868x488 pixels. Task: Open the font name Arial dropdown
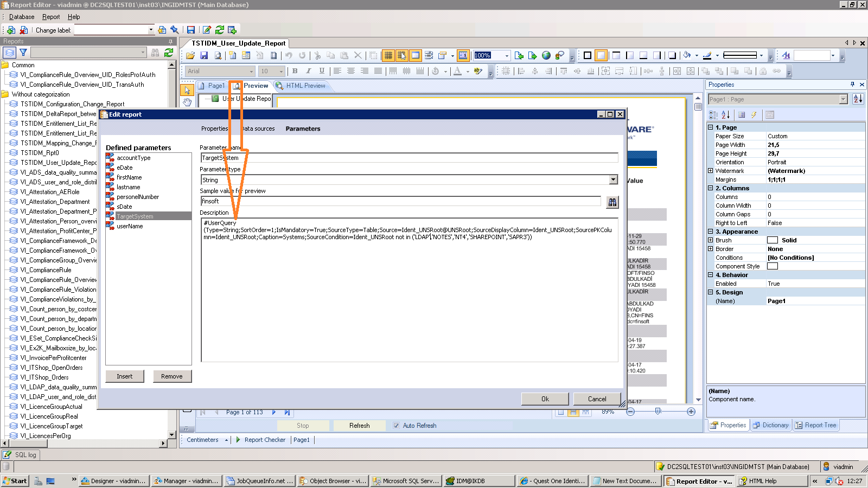click(251, 71)
